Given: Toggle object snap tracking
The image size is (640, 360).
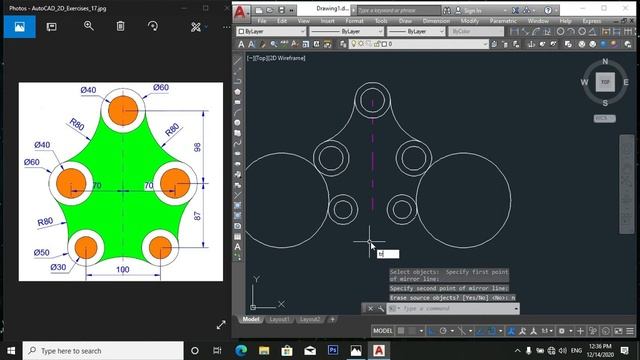Looking at the screenshot, I should (480, 331).
